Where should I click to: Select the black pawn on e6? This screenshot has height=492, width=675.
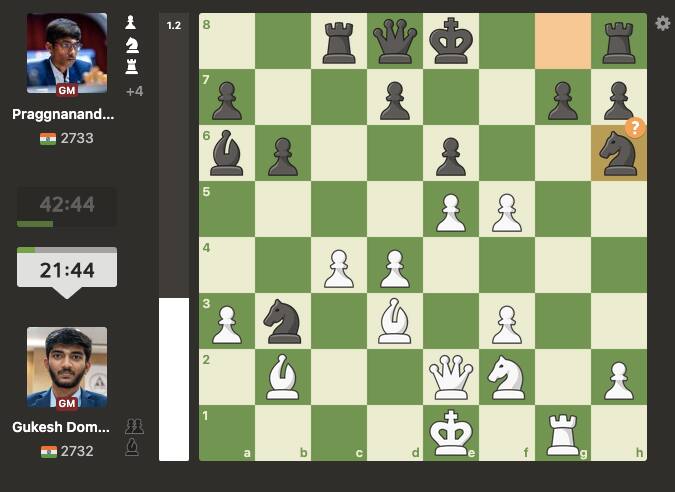(x=451, y=157)
